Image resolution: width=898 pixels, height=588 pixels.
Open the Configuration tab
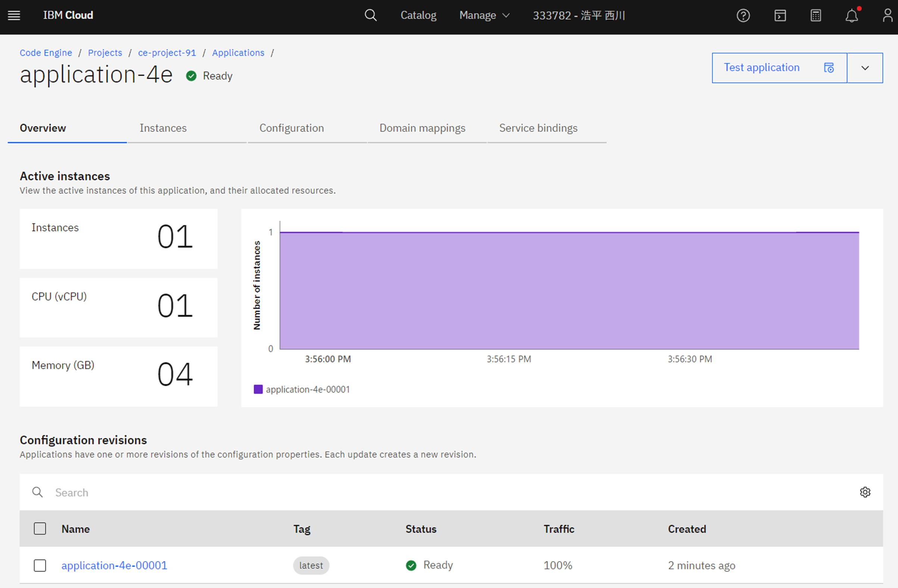pyautogui.click(x=291, y=128)
